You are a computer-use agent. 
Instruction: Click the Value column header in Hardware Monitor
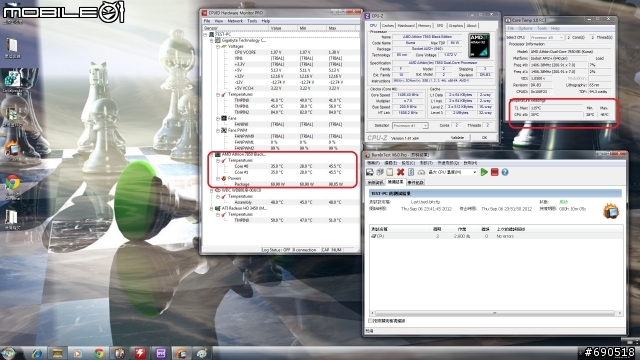pos(283,28)
